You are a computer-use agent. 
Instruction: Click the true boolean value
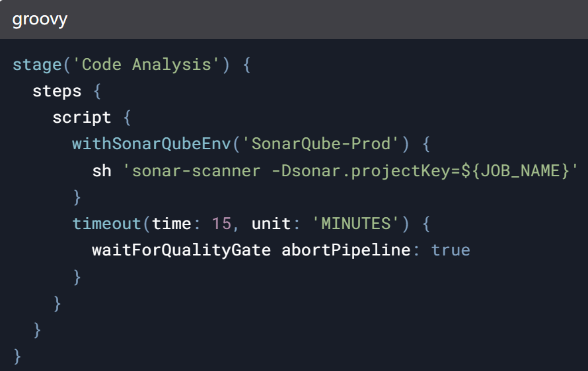click(x=451, y=250)
